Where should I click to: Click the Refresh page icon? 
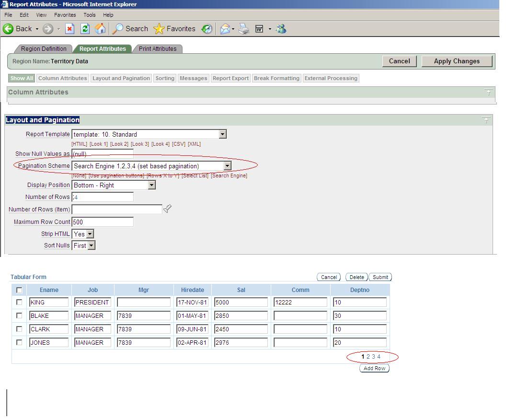pyautogui.click(x=85, y=29)
